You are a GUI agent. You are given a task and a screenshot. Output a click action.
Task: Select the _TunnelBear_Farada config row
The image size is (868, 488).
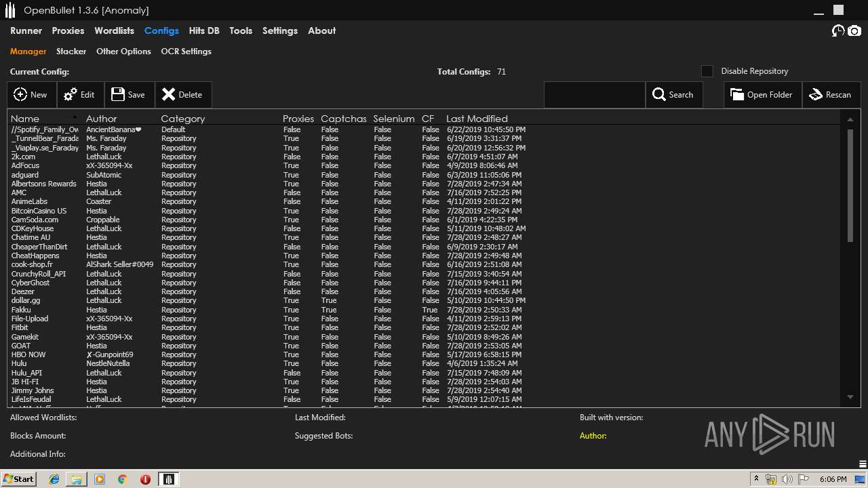[424, 138]
